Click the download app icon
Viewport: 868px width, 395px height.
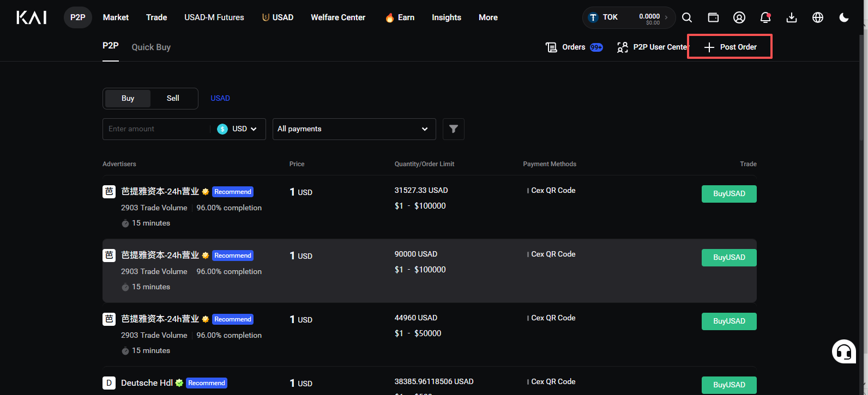(x=792, y=17)
